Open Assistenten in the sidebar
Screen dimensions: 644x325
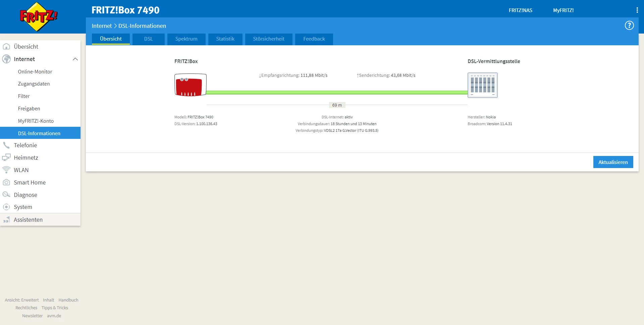pos(40,220)
